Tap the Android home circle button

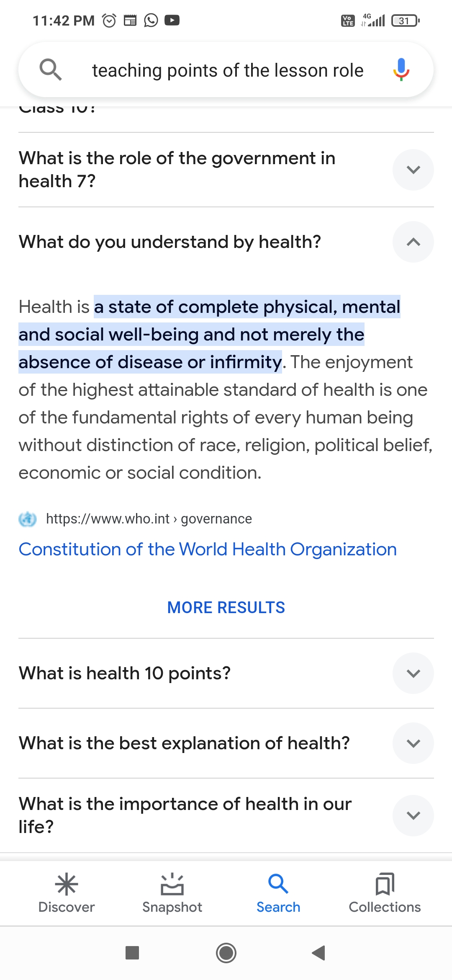[x=226, y=953]
